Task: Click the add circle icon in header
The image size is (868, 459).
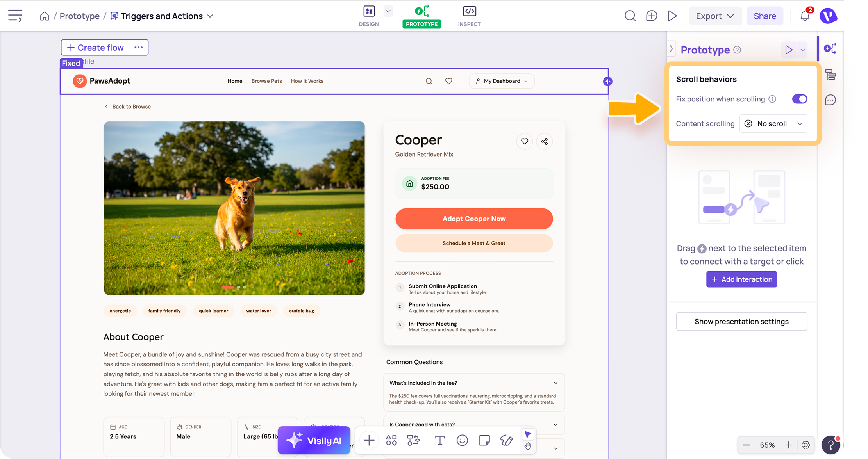Action: (651, 16)
